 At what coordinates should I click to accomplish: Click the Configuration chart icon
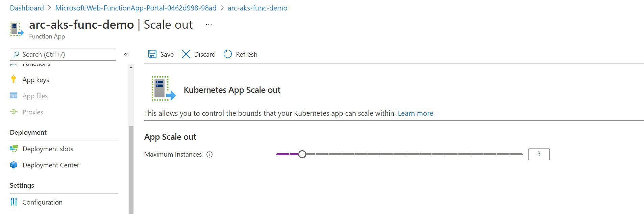(14, 202)
